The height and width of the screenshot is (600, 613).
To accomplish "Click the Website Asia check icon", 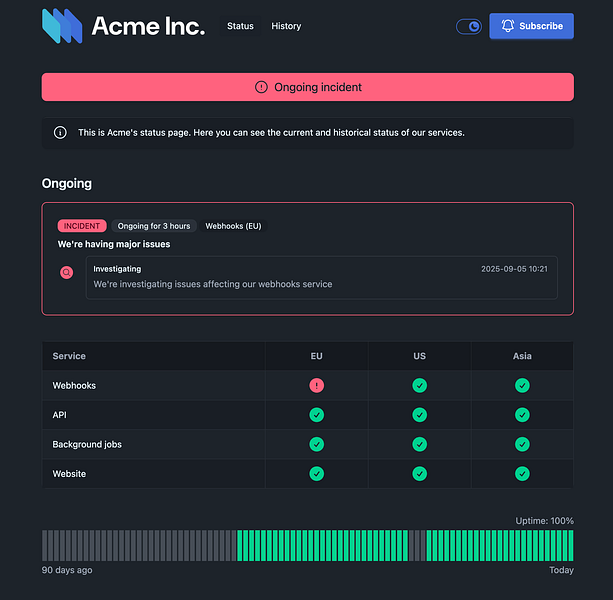I will pos(522,474).
